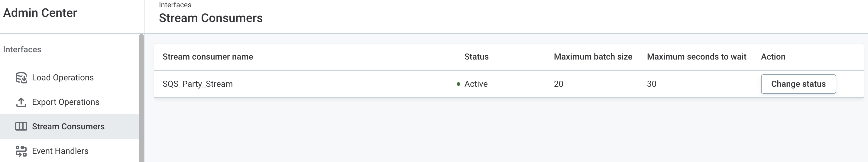Click the Interfaces section heading in sidebar
The image size is (868, 162).
click(x=22, y=50)
